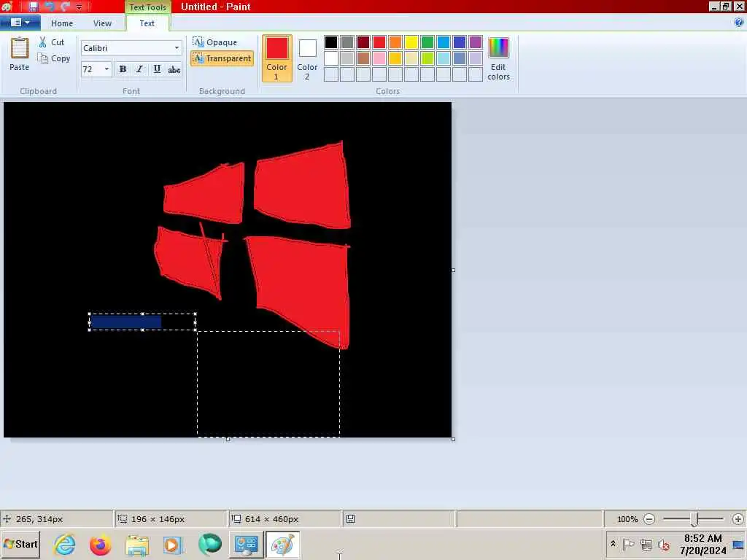Select Opaque background option
747x560 pixels.
[215, 42]
